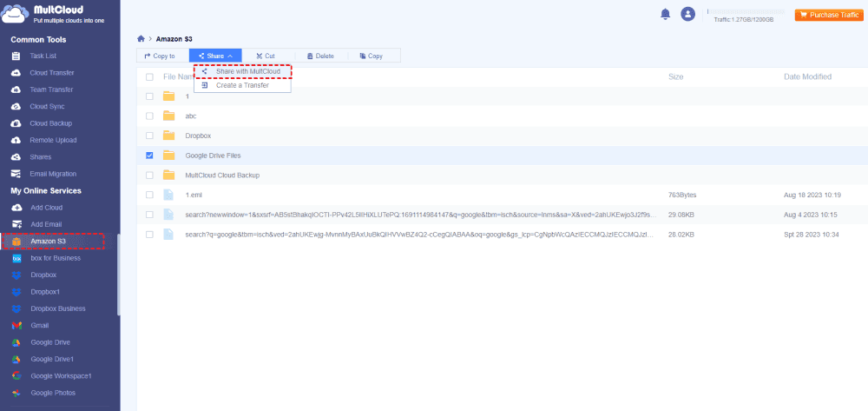Choose Create a Transfer option
Viewport: 868px width, 411px height.
click(242, 85)
